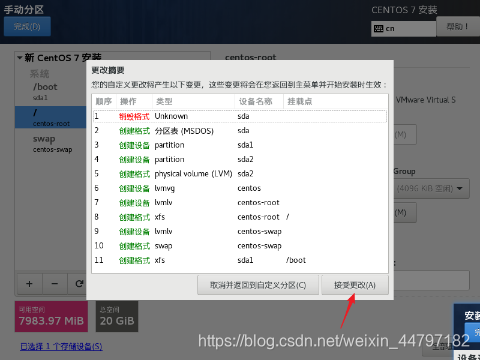Open the Volume Group dropdown showing 4096 KiB 空闲
Image resolution: width=480 pixels, height=360 pixels.
(432, 189)
